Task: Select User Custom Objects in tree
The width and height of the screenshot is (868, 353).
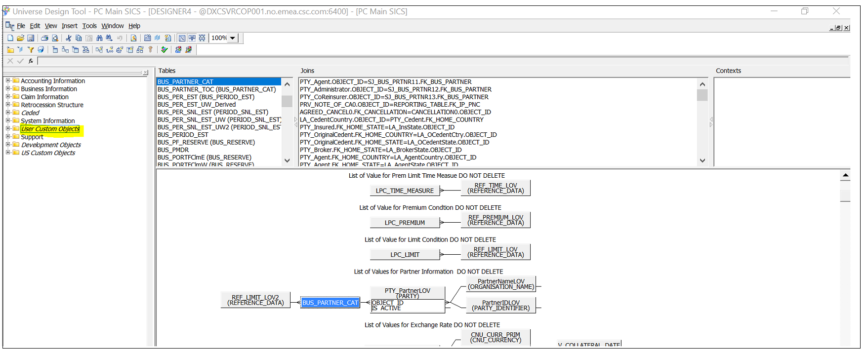Action: click(50, 129)
